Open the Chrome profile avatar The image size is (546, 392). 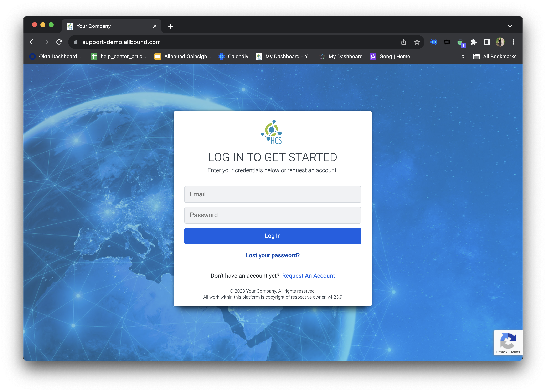(500, 42)
